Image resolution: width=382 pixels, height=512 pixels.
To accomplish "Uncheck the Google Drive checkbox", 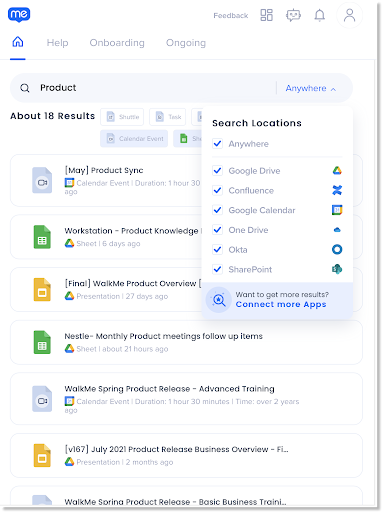I will point(217,171).
